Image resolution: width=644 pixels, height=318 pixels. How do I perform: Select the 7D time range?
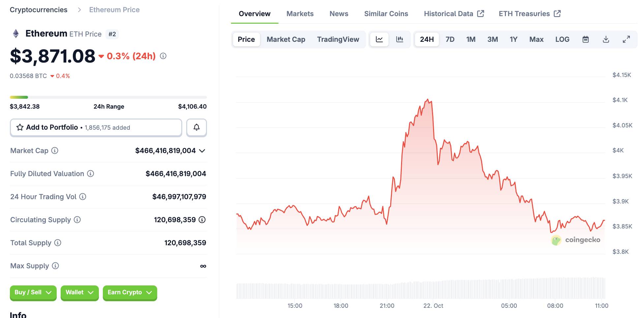click(450, 40)
